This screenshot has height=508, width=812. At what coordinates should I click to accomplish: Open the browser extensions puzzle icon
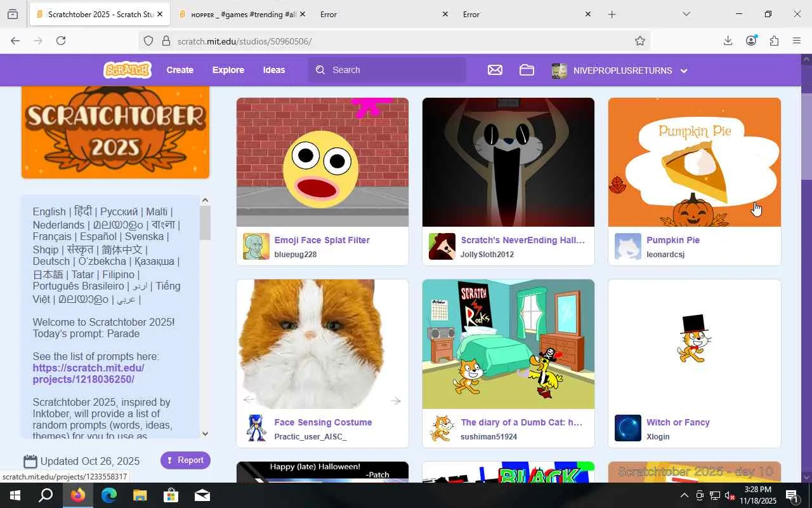pos(774,41)
